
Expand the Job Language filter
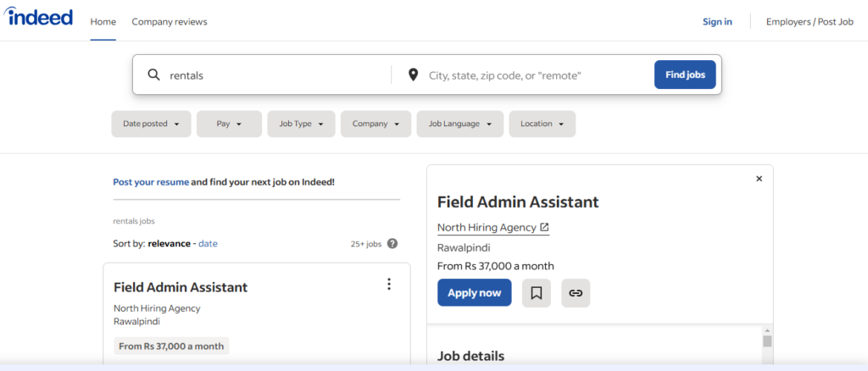tap(460, 124)
